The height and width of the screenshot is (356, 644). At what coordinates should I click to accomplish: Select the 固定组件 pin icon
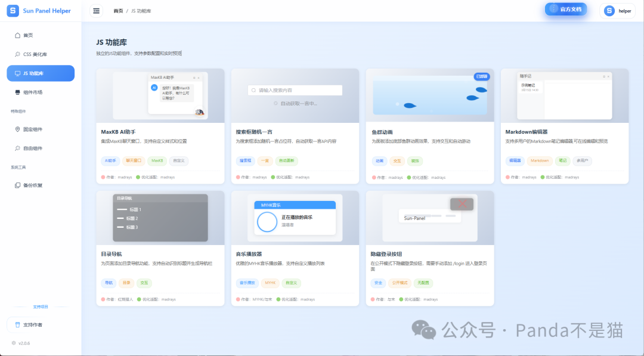click(x=17, y=129)
